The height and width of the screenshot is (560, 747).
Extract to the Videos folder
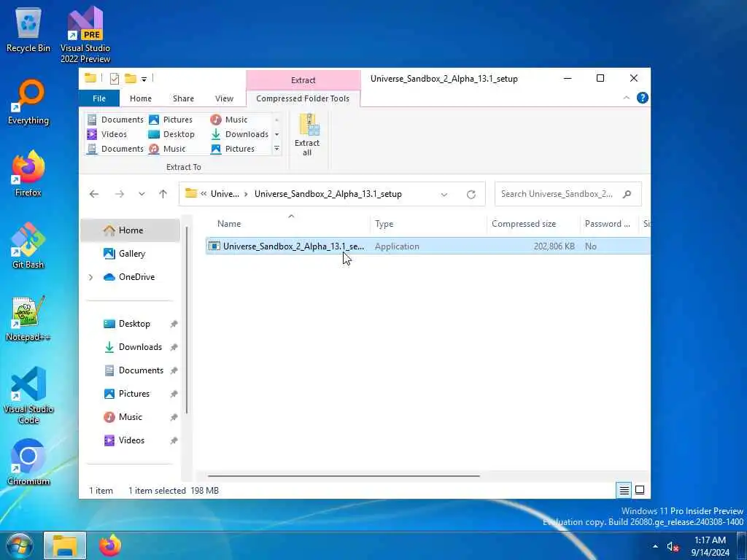(107, 134)
